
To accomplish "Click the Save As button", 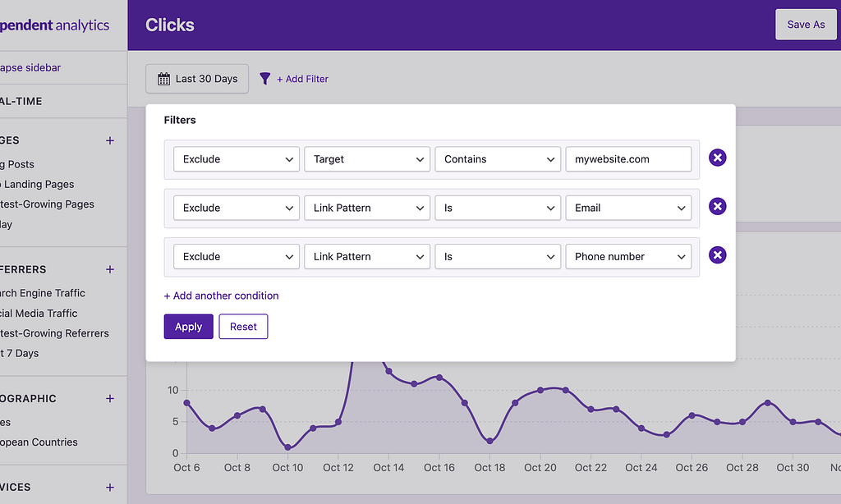I will pyautogui.click(x=806, y=24).
